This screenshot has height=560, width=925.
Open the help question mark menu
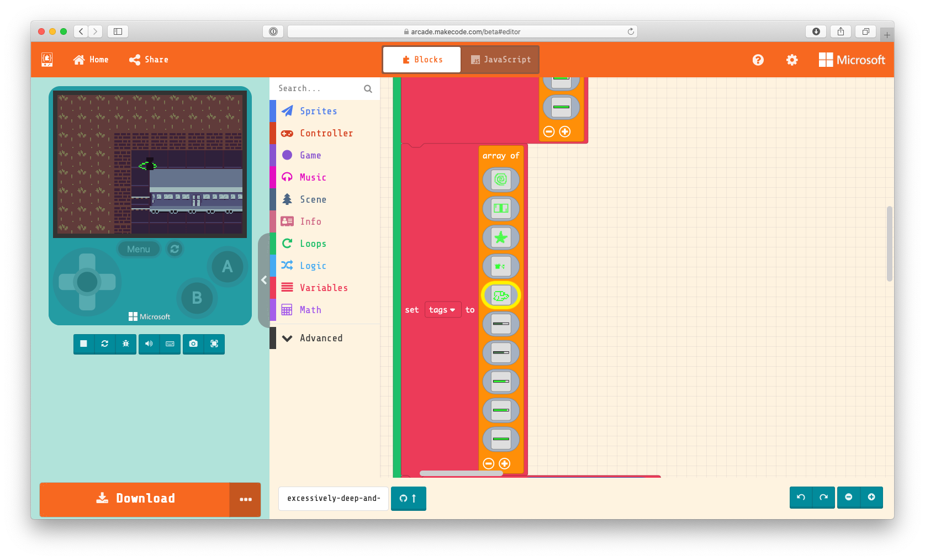(x=758, y=60)
